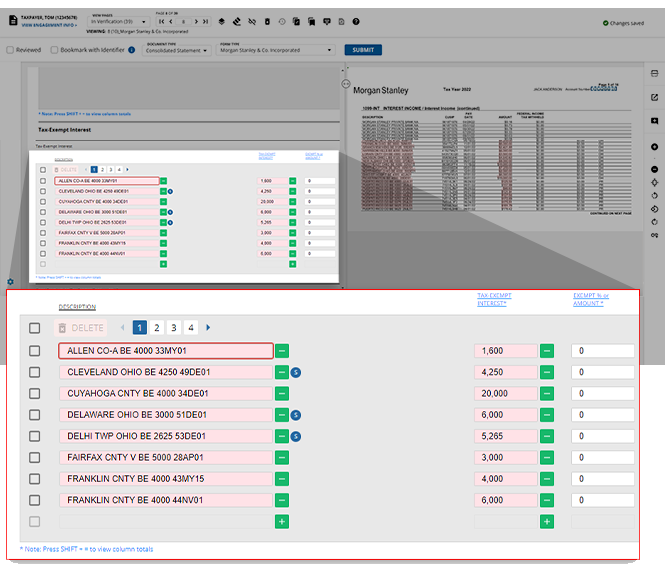The height and width of the screenshot is (572, 665).
Task: Expand the Form Type Morgan Stanley dropdown
Action: click(273, 51)
